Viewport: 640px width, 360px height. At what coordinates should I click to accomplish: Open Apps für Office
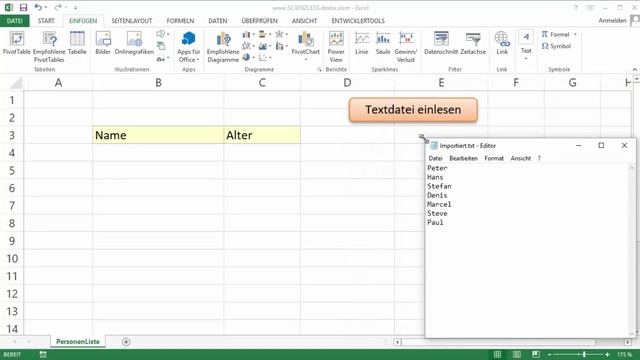189,47
